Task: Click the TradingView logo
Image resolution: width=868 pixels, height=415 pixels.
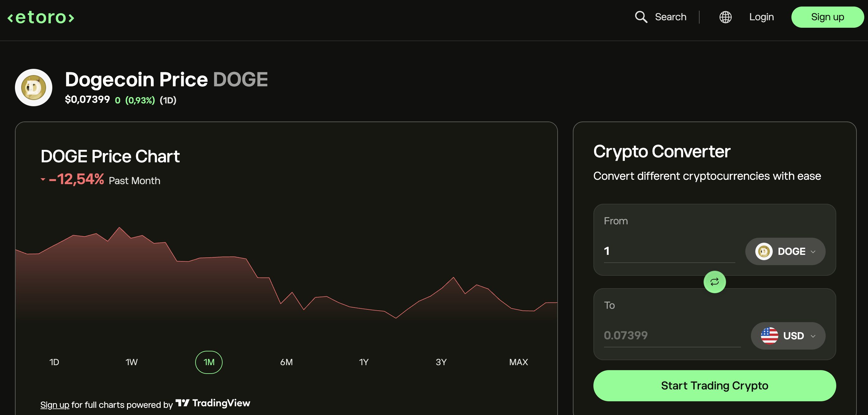Action: 213,403
